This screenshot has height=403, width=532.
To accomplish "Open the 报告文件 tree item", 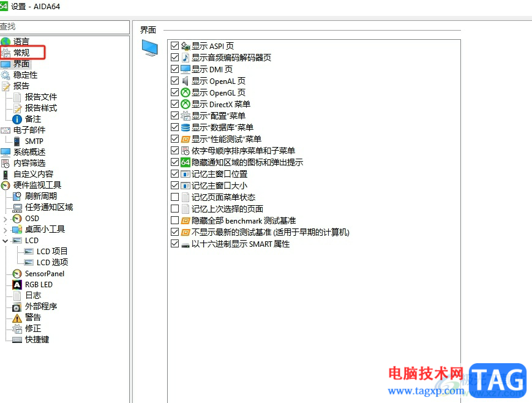I will pyautogui.click(x=41, y=97).
